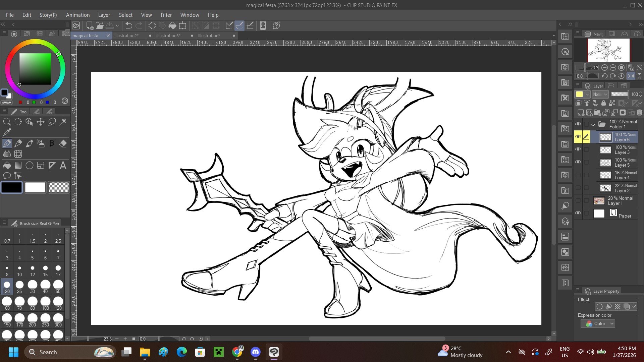Toggle Paper layer visibility
644x362 pixels.
click(x=578, y=213)
